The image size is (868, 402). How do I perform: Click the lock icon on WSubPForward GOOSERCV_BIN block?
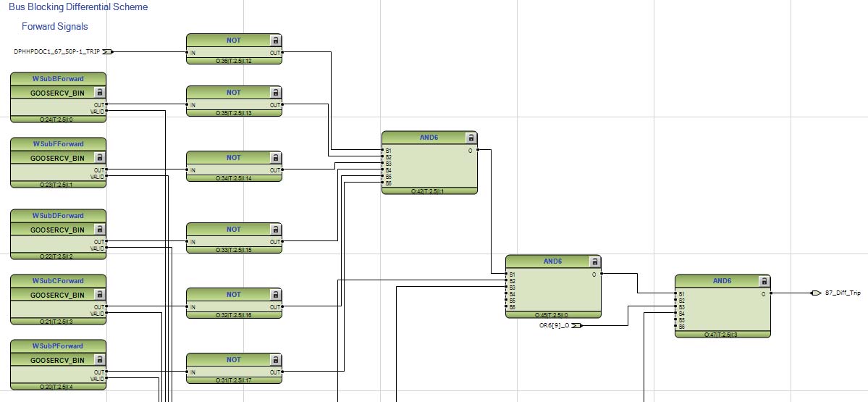coord(100,360)
